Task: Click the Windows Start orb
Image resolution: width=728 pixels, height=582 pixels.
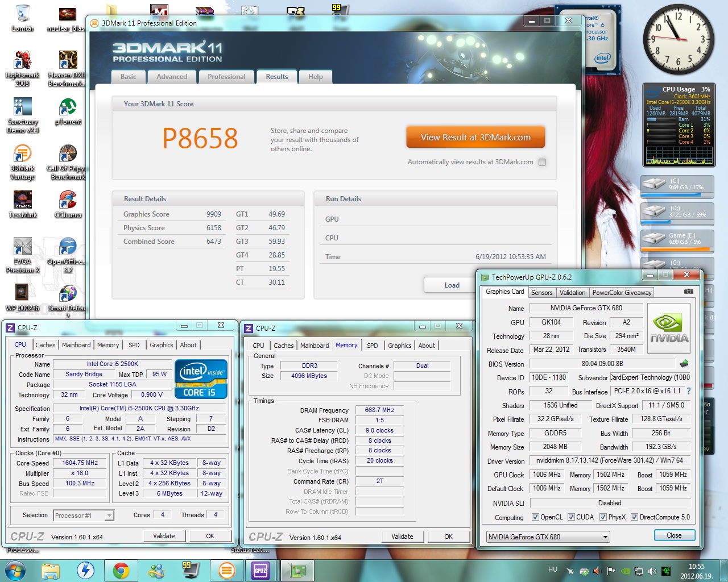Action: click(x=15, y=570)
